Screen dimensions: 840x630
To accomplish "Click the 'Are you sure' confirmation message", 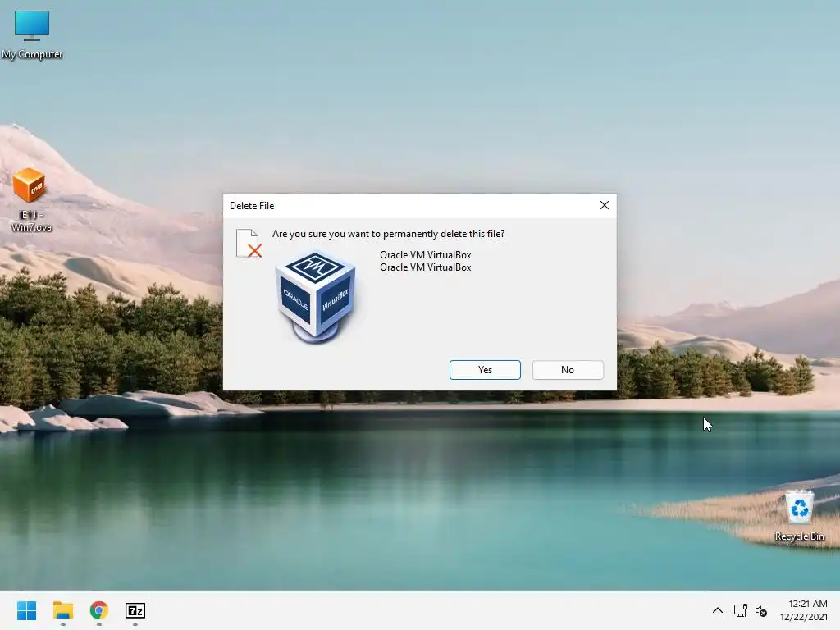I will point(388,234).
